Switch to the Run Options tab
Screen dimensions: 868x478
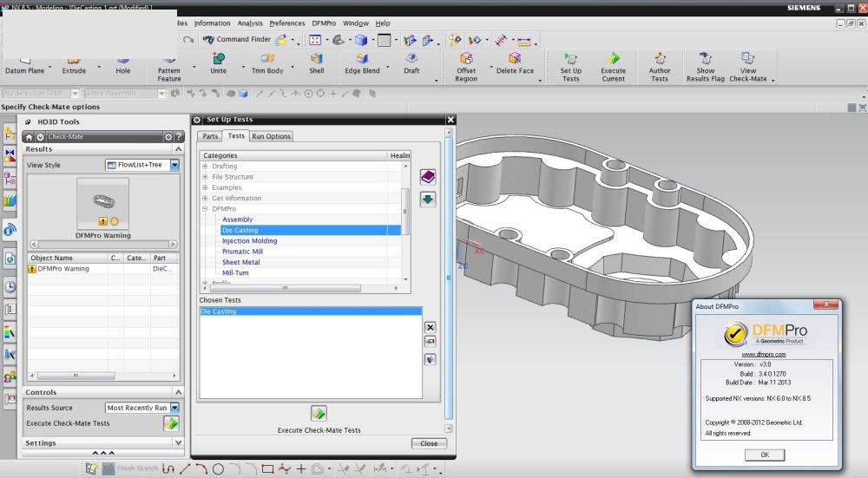pyautogui.click(x=271, y=136)
